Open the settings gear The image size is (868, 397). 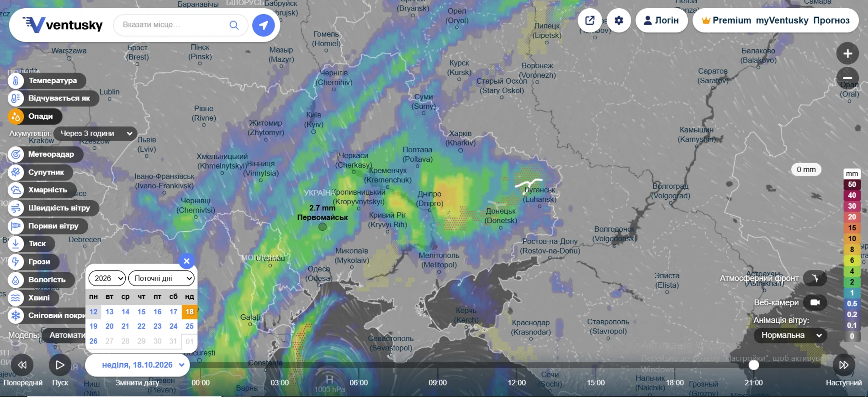click(x=619, y=21)
